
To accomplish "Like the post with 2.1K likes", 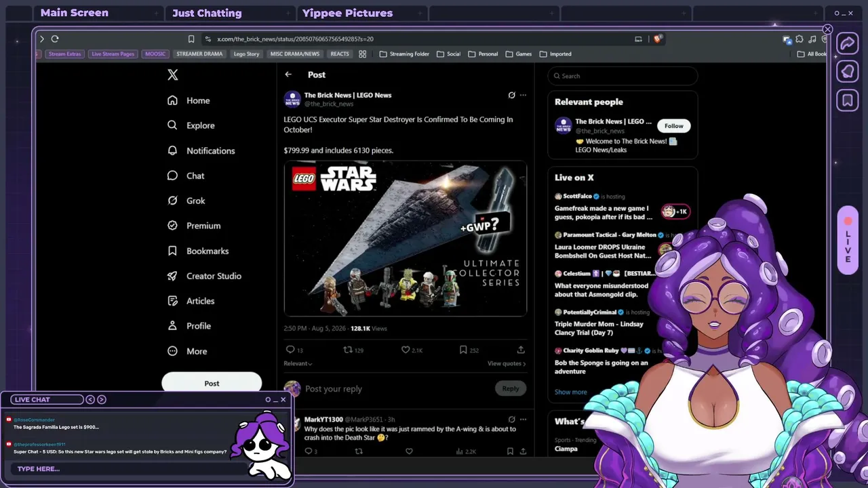I will click(406, 350).
